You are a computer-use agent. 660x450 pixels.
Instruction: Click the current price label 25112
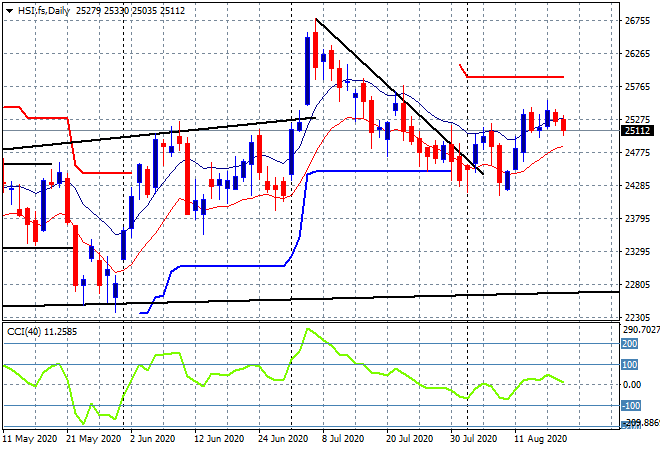(637, 131)
